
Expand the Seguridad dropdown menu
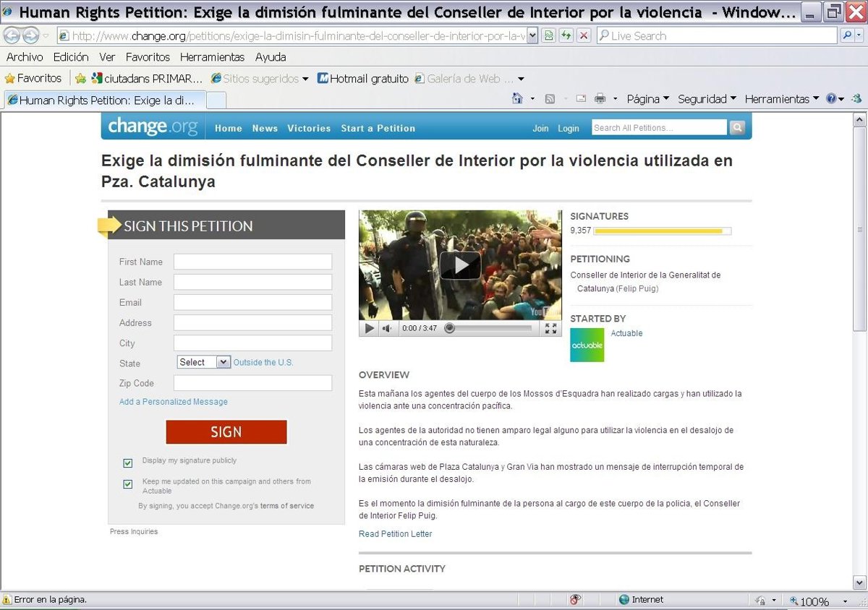(706, 99)
